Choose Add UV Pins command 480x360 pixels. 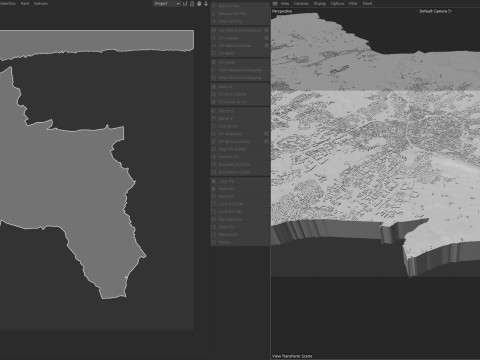[x=240, y=6]
